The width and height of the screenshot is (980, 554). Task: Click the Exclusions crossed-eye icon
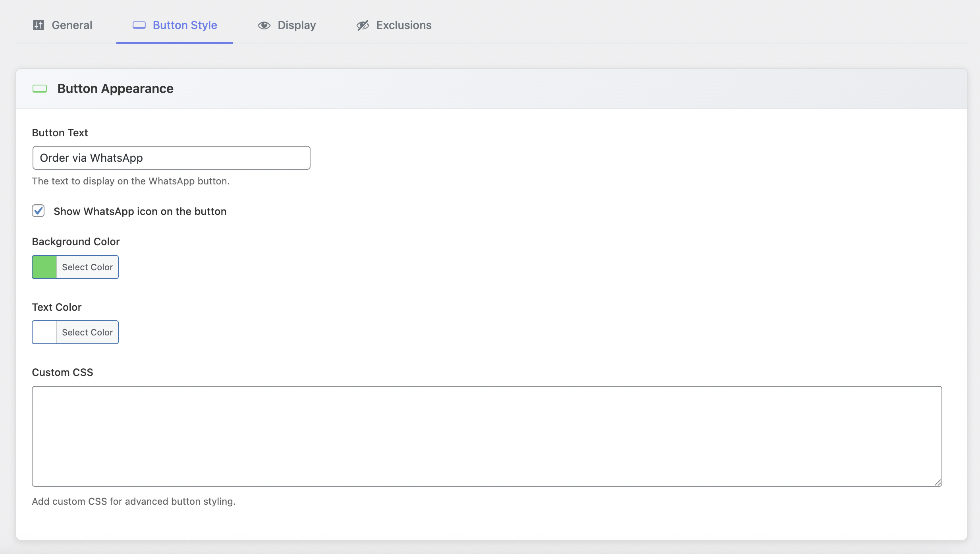coord(363,25)
